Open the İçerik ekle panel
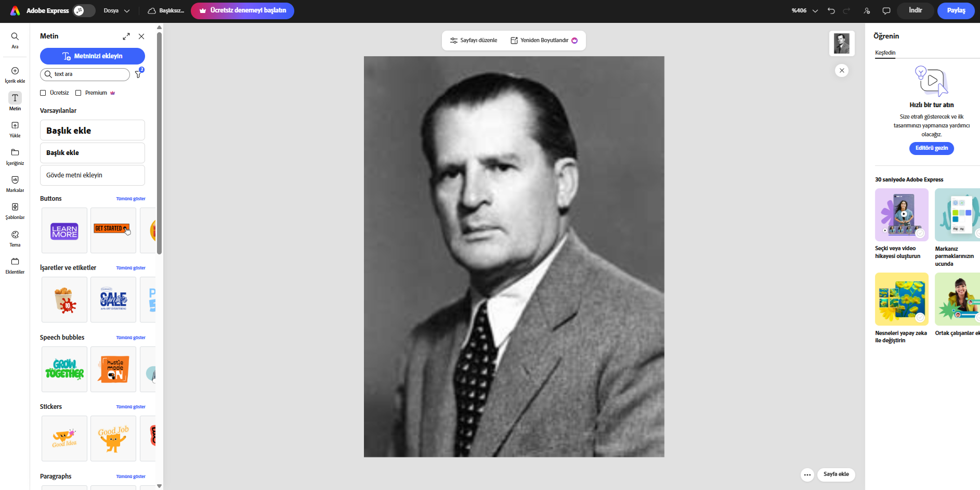Viewport: 980px width, 490px height. [15, 74]
